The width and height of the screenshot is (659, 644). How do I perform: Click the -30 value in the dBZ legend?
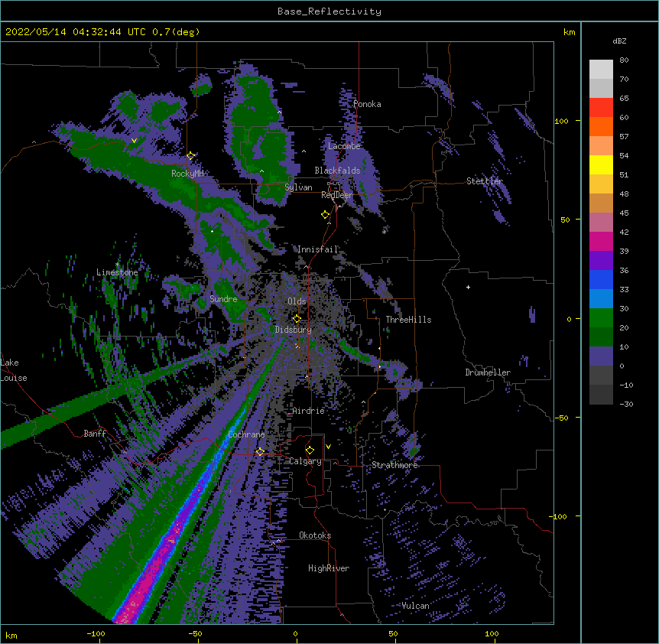click(626, 405)
